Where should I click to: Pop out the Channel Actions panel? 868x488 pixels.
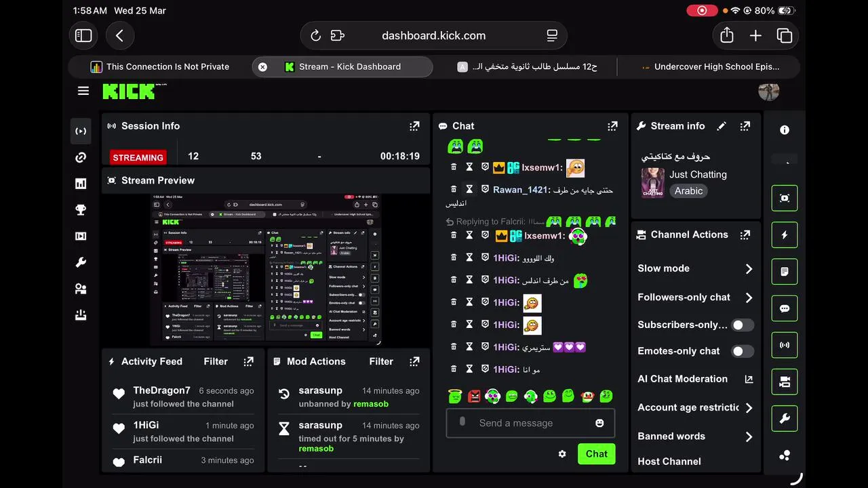tap(745, 235)
